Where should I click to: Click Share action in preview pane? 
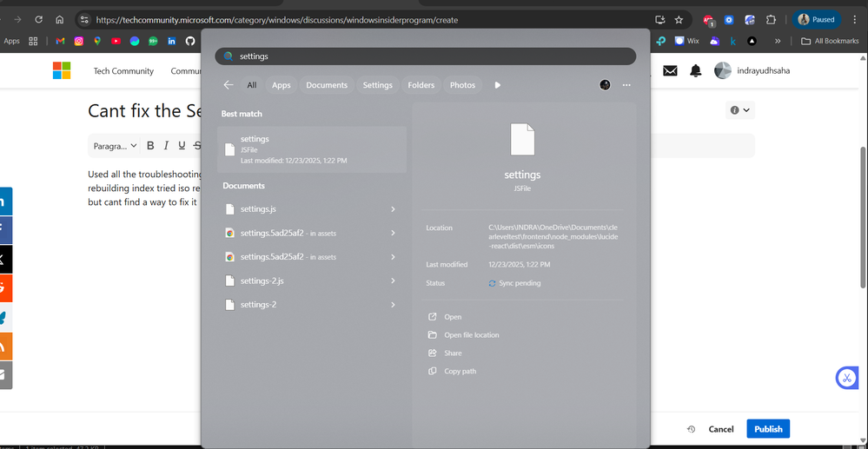pyautogui.click(x=445, y=353)
